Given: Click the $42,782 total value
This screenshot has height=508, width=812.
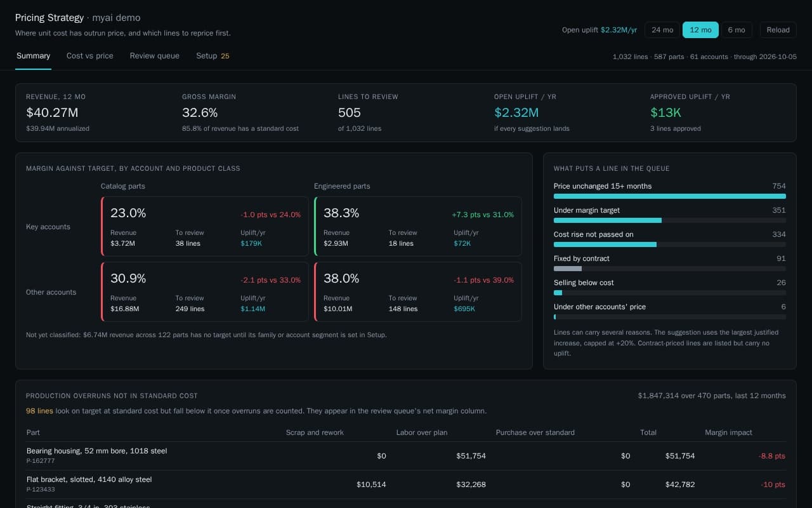Looking at the screenshot, I should tap(680, 485).
